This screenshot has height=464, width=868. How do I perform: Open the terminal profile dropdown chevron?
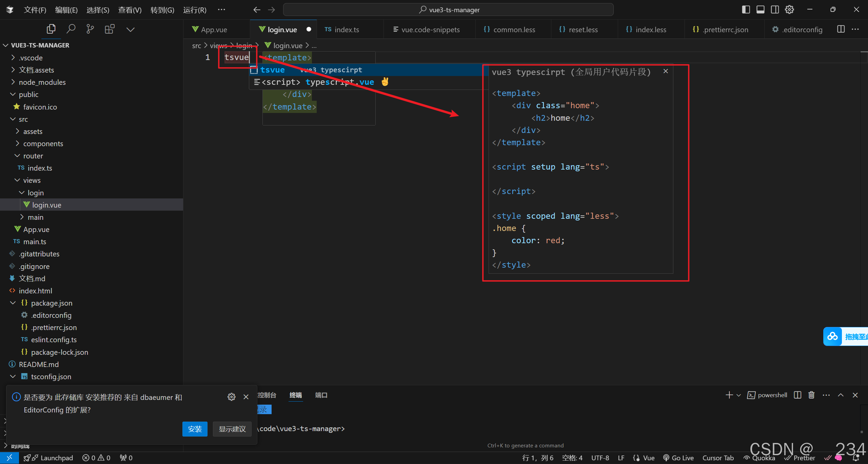click(738, 395)
